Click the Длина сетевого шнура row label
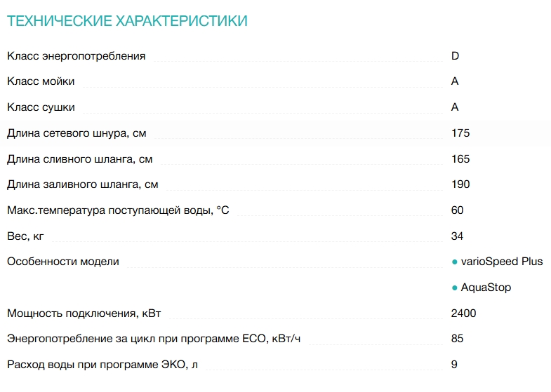 point(77,133)
